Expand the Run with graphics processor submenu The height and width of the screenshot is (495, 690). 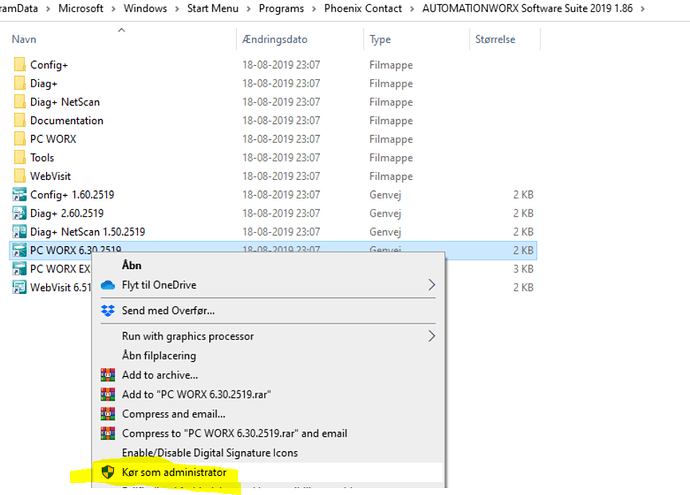(x=432, y=336)
